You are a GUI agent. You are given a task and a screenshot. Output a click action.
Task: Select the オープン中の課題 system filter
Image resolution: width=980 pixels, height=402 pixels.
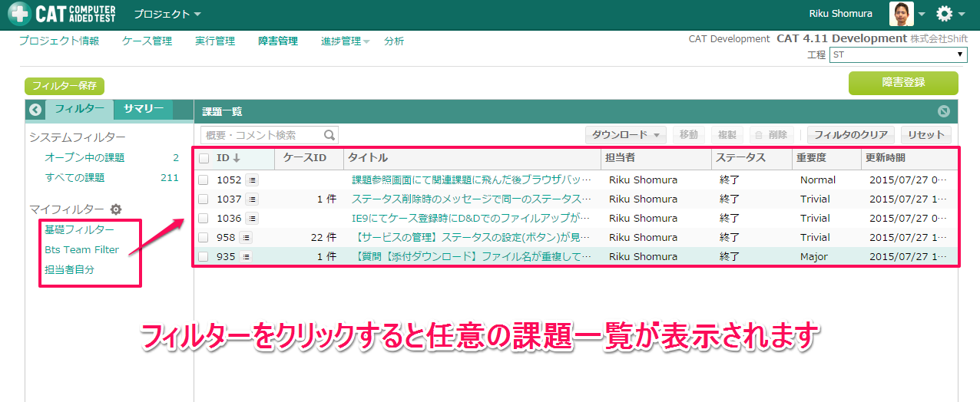coord(84,158)
